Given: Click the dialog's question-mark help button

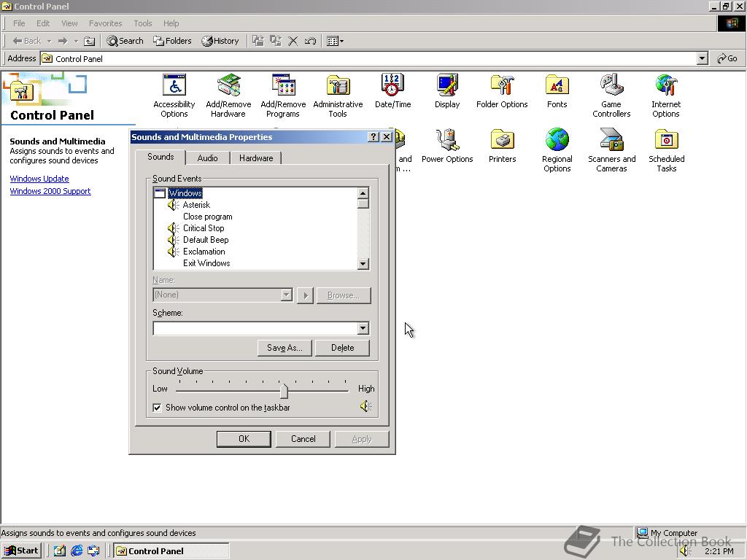Looking at the screenshot, I should point(373,136).
